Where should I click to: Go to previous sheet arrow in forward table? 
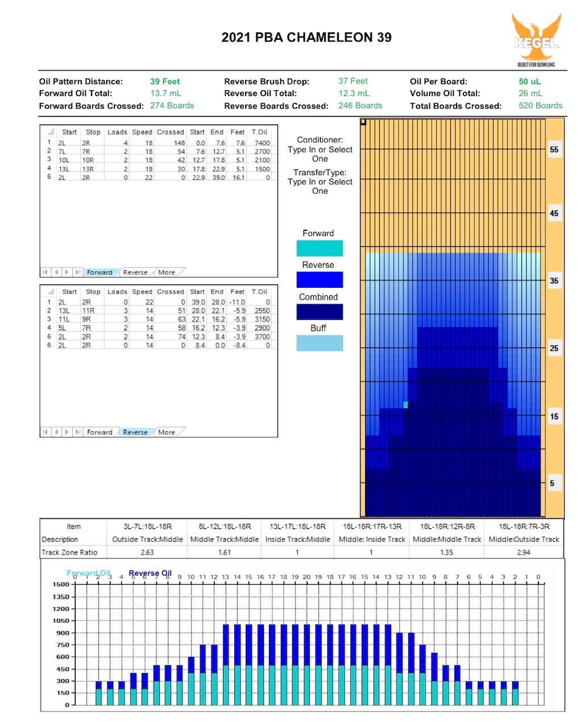[56, 272]
